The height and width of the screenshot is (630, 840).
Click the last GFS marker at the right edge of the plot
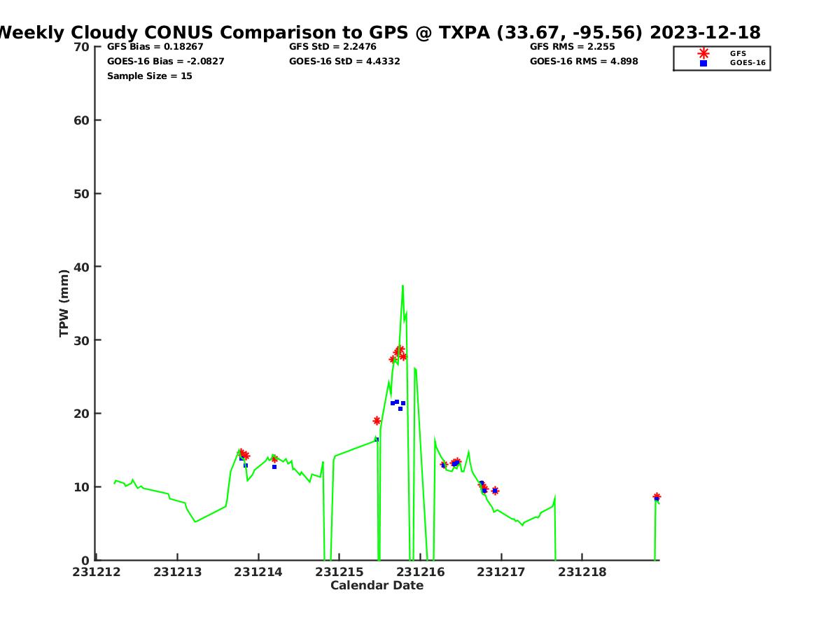pyautogui.click(x=657, y=496)
